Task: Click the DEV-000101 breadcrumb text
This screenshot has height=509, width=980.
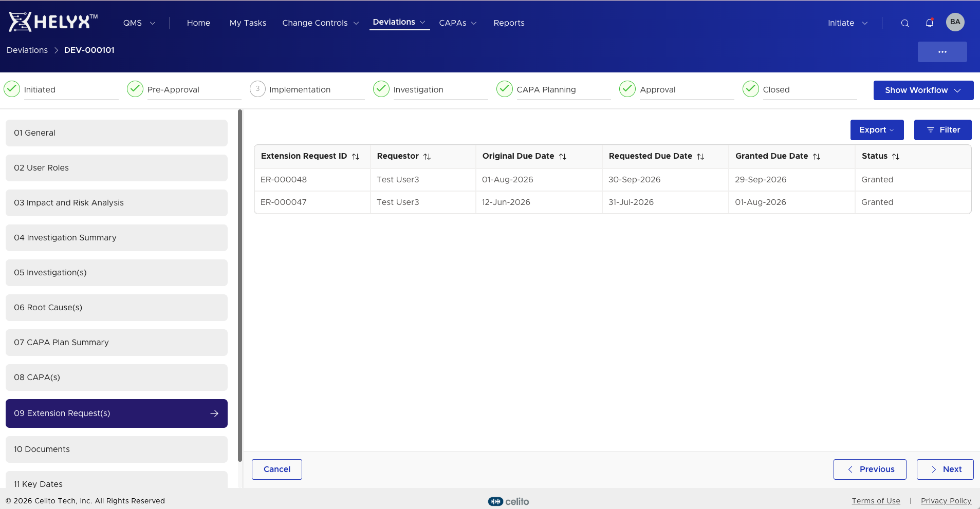Action: [89, 50]
